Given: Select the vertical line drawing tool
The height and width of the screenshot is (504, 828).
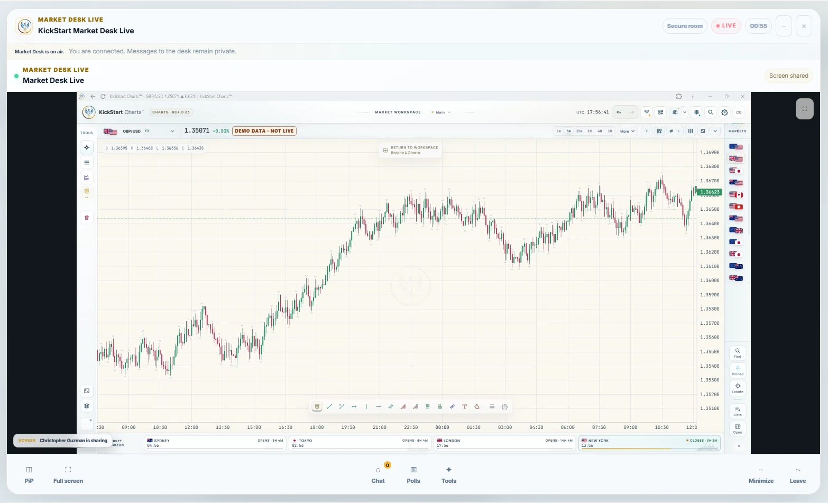Looking at the screenshot, I should click(x=366, y=407).
